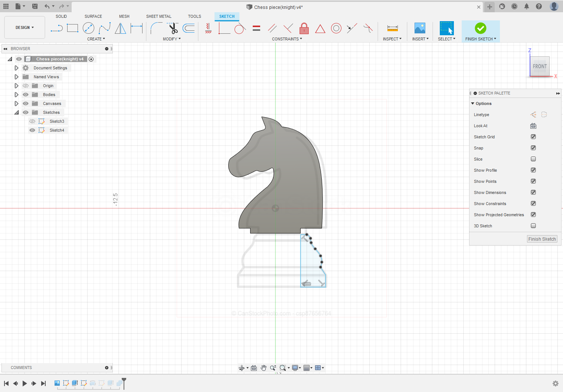Toggle the Show Constraints checkbox
The width and height of the screenshot is (563, 392).
pyautogui.click(x=533, y=204)
